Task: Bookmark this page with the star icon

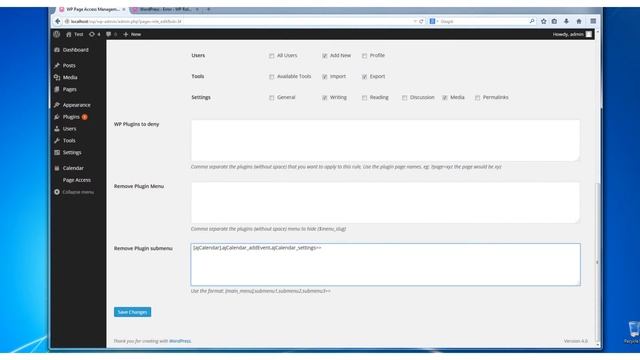Action: (x=544, y=21)
